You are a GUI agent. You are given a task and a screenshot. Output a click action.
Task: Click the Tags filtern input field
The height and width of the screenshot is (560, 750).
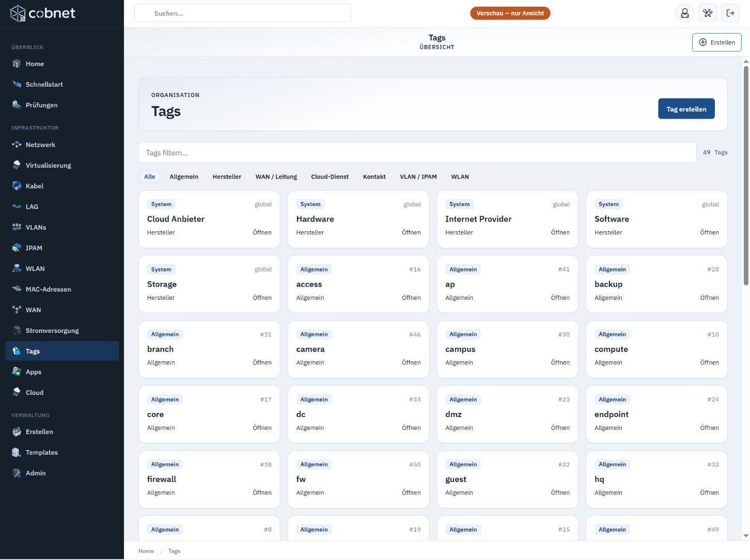click(x=417, y=153)
